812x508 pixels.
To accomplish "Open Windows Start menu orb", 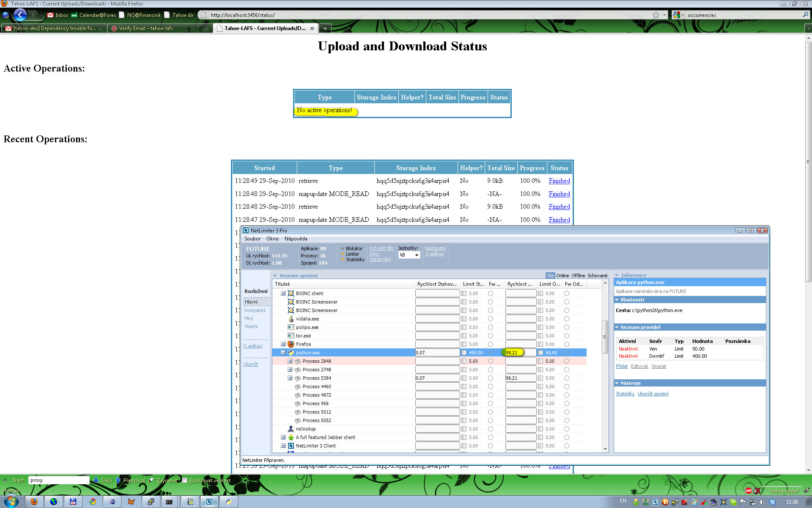I will 11,502.
